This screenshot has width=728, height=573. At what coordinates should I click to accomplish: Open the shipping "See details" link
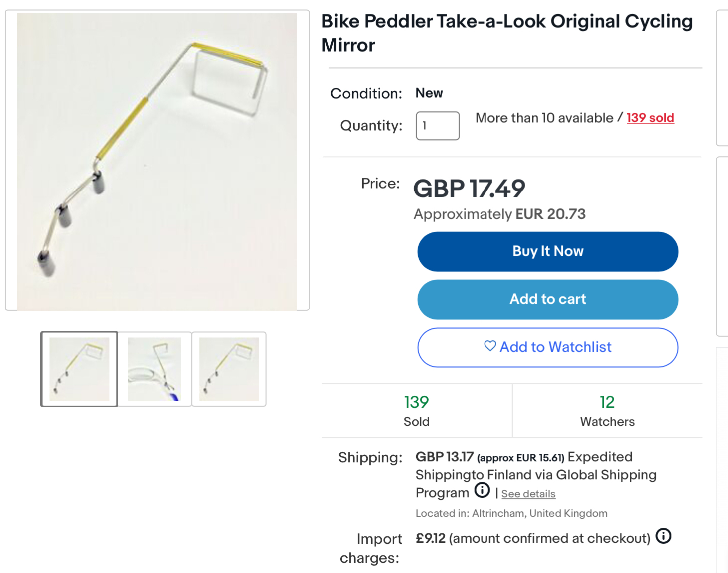(x=528, y=494)
